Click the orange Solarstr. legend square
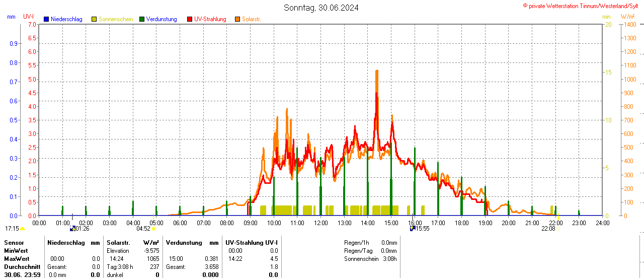This screenshot has height=278, width=644. coord(237,19)
